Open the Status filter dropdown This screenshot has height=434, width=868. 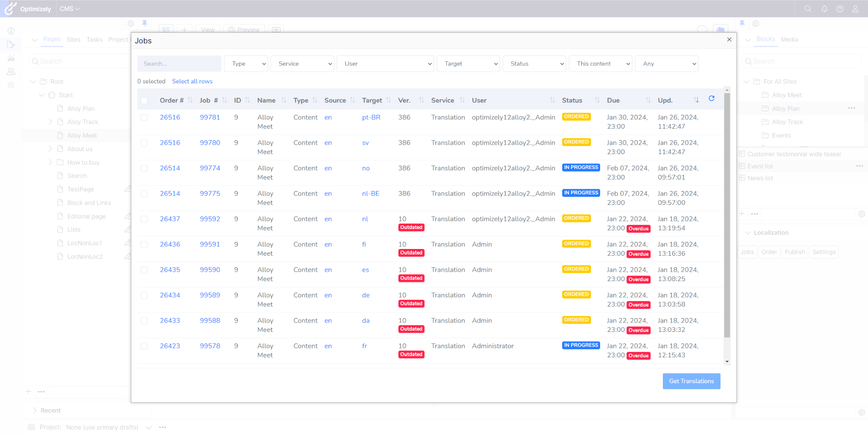click(534, 64)
